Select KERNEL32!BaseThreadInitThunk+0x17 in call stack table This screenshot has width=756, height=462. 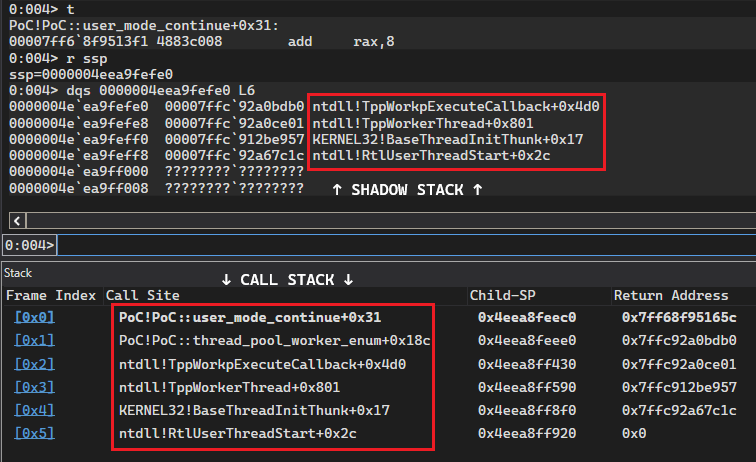point(254,410)
